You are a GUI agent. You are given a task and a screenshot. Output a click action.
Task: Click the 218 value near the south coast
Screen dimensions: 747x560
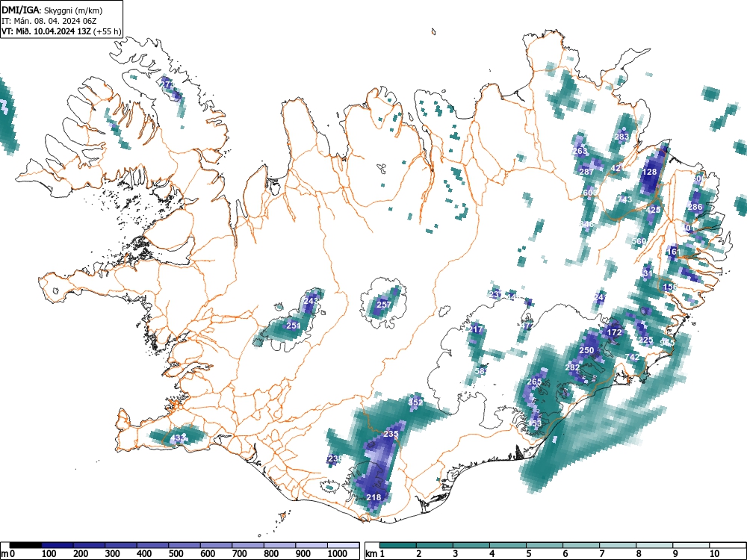click(x=374, y=497)
